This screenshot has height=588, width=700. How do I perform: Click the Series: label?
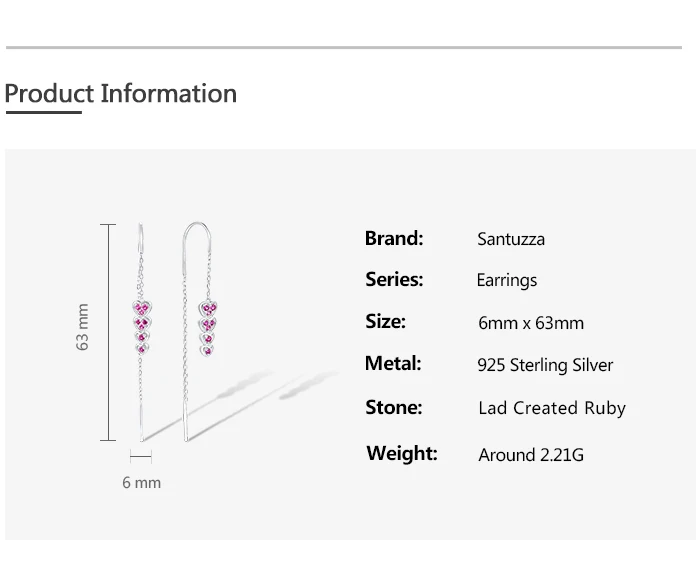click(394, 280)
